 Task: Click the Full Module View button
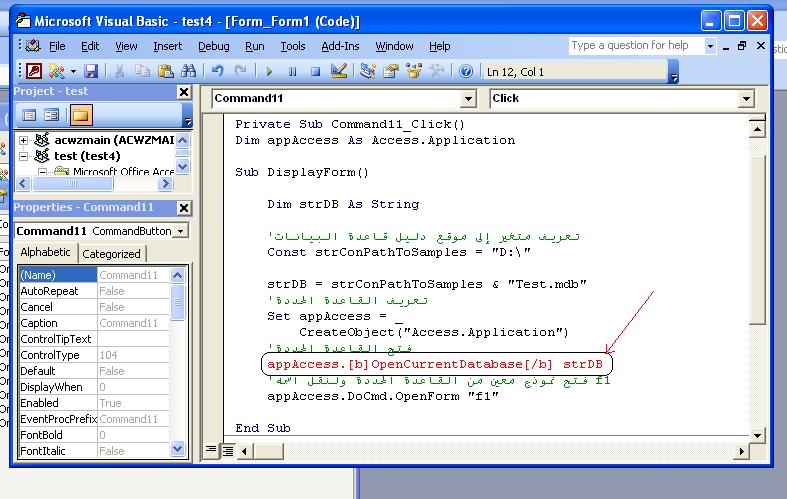(228, 451)
